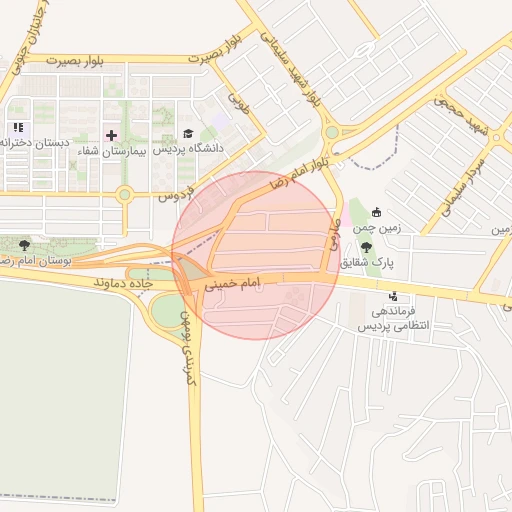Select the بلوار بصیرت label near the hospital
This screenshot has width=512, height=512.
[75, 61]
